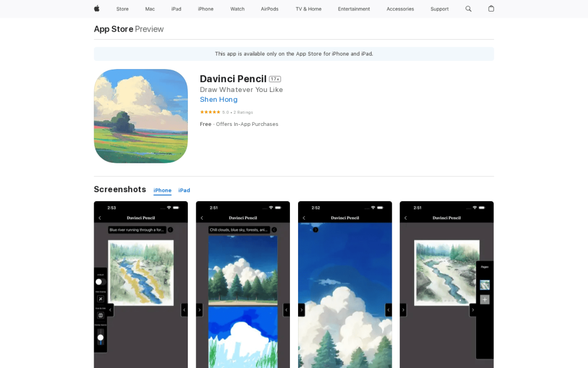Image resolution: width=588 pixels, height=368 pixels.
Task: Open the third screenshot with the full-screen sky
Action: point(345,285)
